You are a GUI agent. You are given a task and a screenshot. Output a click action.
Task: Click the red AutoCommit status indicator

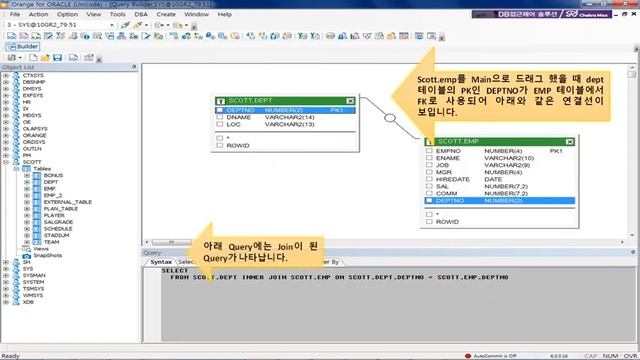point(468,356)
